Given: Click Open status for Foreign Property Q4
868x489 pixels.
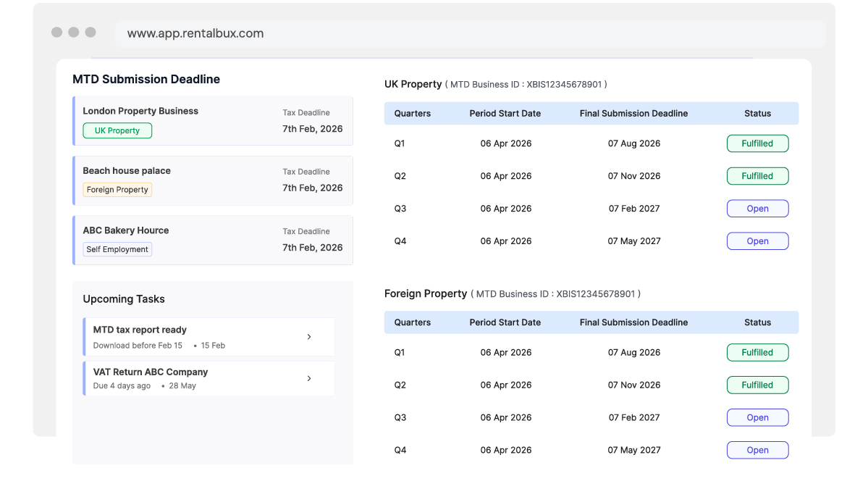Looking at the screenshot, I should point(757,450).
